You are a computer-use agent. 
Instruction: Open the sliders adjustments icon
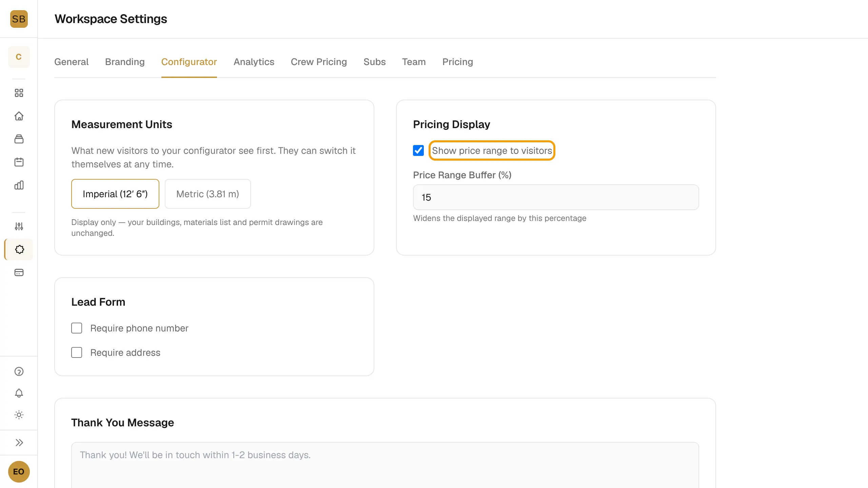pyautogui.click(x=19, y=226)
